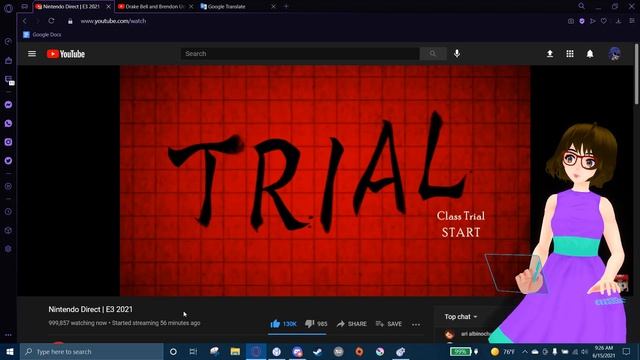Open history clock icon in sidebar
Viewport: 640px width, 360px height.
pos(8,212)
